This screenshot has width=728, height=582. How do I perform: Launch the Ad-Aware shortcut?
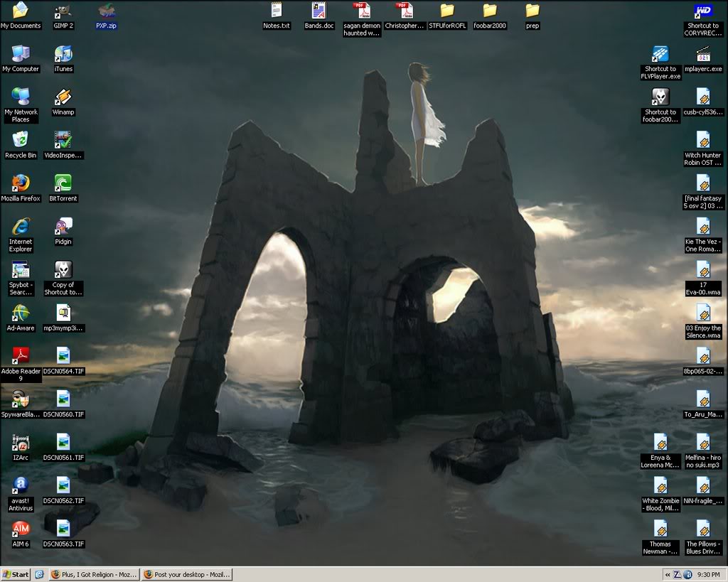tap(21, 313)
